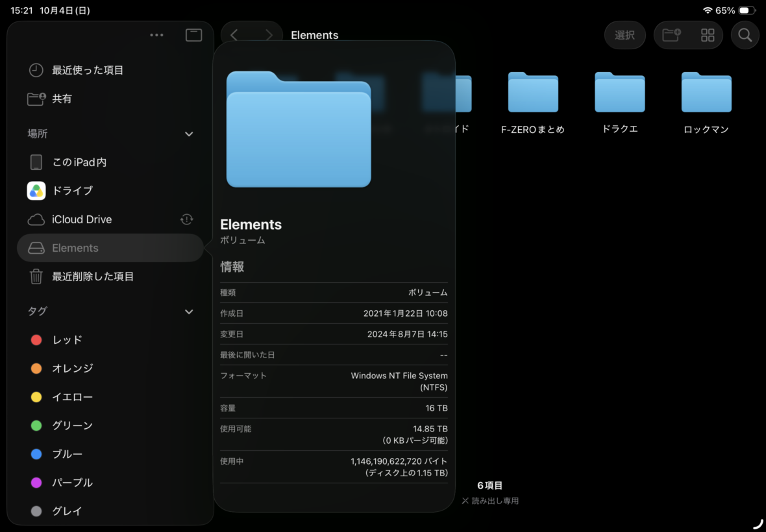
Task: Open iCloud Drive location
Action: 110,220
